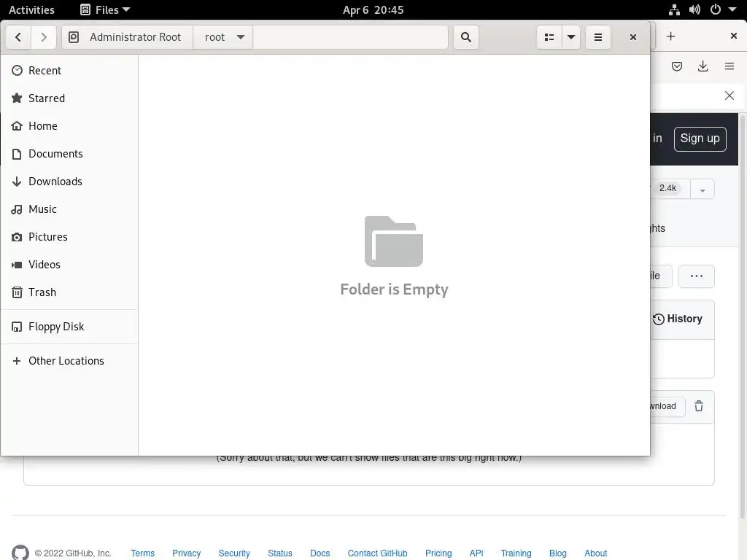Open Training footer link

[x=516, y=553]
